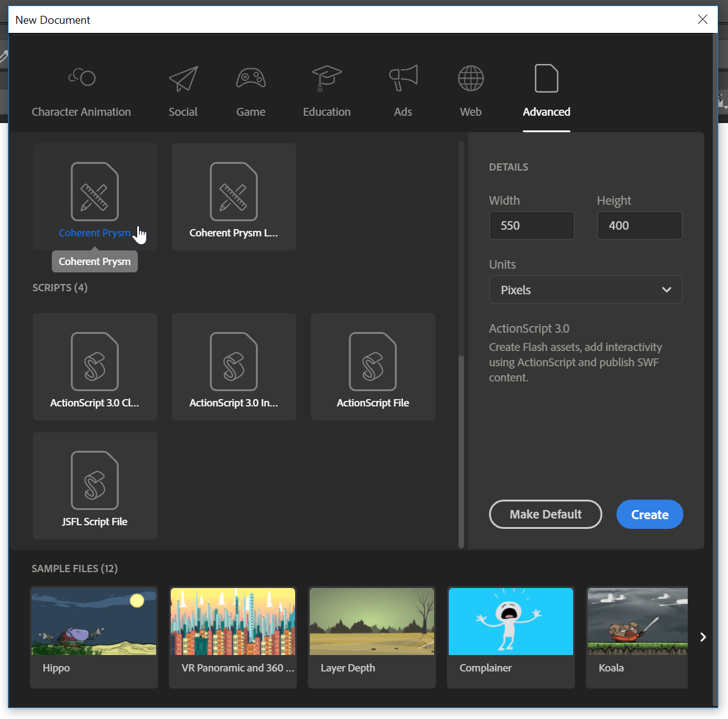Switch to the Social tab label
Viewport: 728px width, 719px height.
[183, 112]
